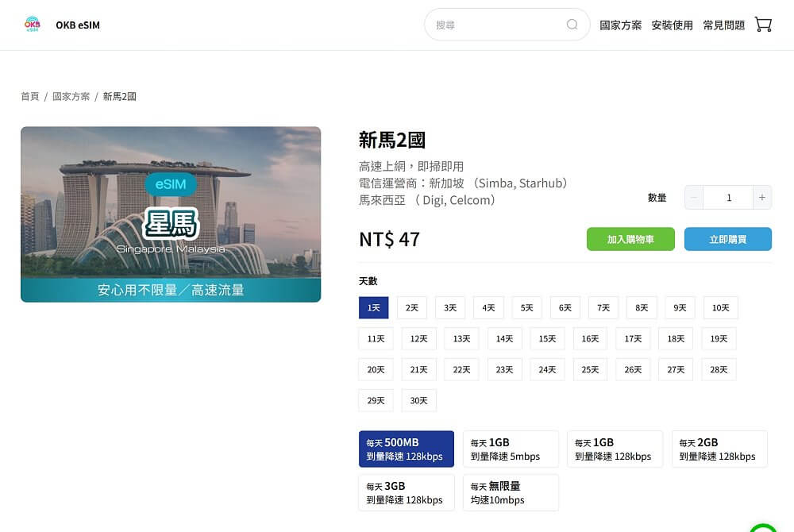Select the 12天 duration option
Image resolution: width=794 pixels, height=532 pixels.
click(x=418, y=338)
